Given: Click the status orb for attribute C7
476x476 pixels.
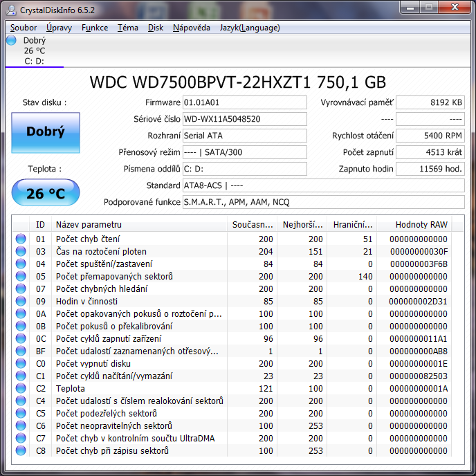Looking at the screenshot, I should pos(21,438).
